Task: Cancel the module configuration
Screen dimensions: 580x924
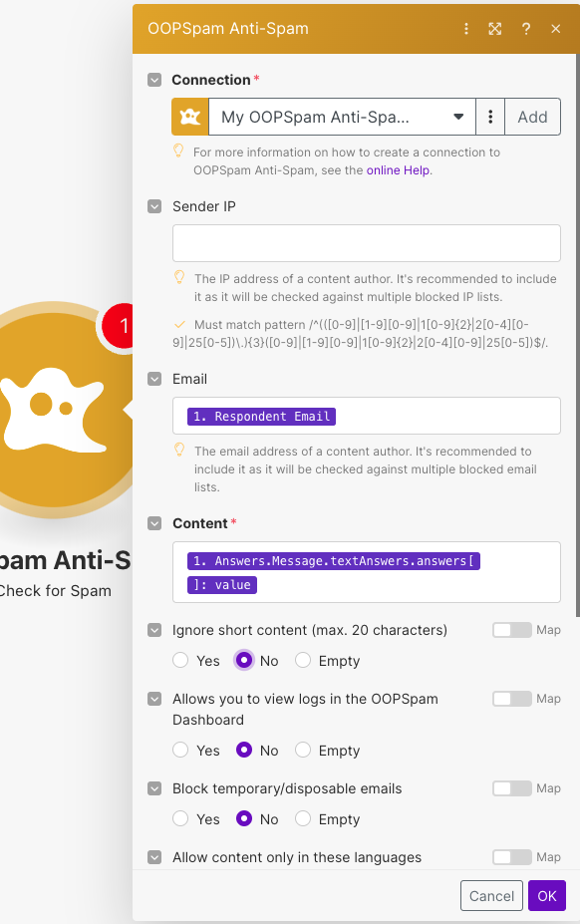Action: click(491, 896)
